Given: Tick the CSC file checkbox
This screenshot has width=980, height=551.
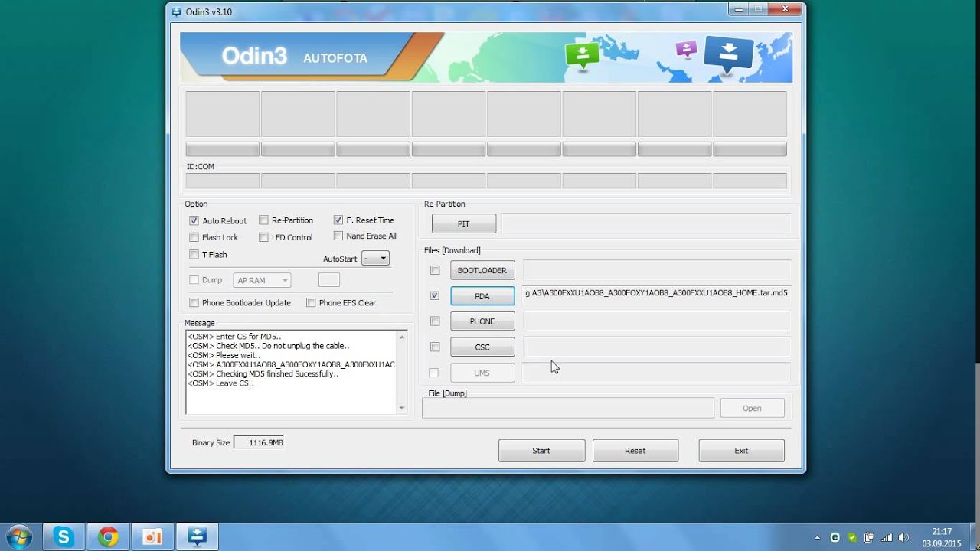Looking at the screenshot, I should [x=435, y=347].
